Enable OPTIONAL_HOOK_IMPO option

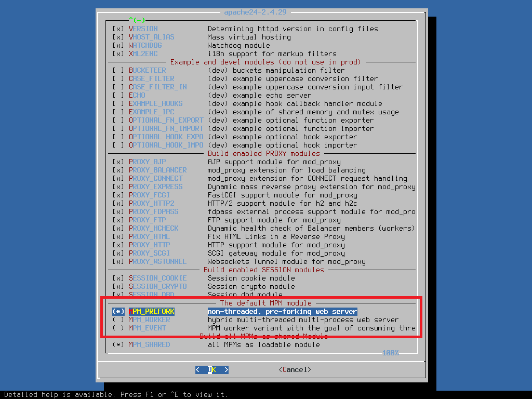pos(118,145)
